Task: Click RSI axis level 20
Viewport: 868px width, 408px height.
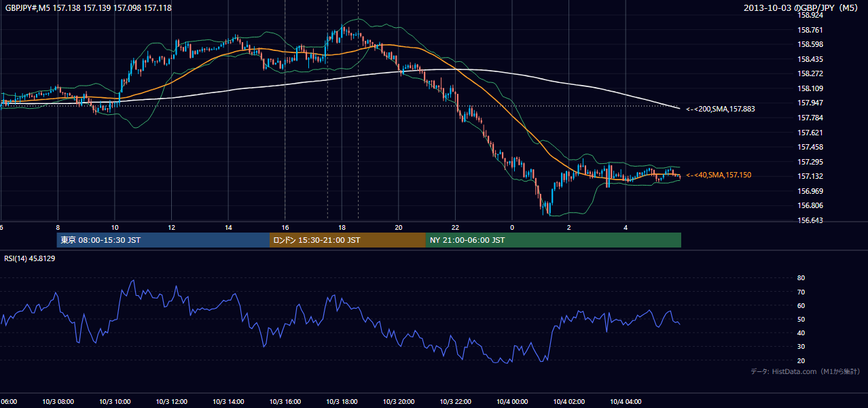Action: coord(801,360)
